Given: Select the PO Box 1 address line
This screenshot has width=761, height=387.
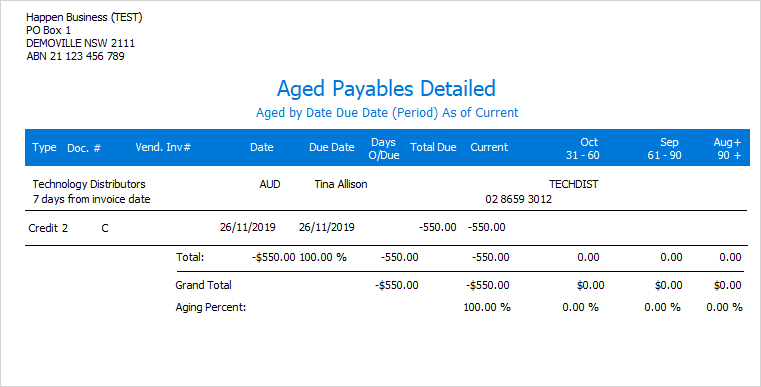Looking at the screenshot, I should coord(49,30).
